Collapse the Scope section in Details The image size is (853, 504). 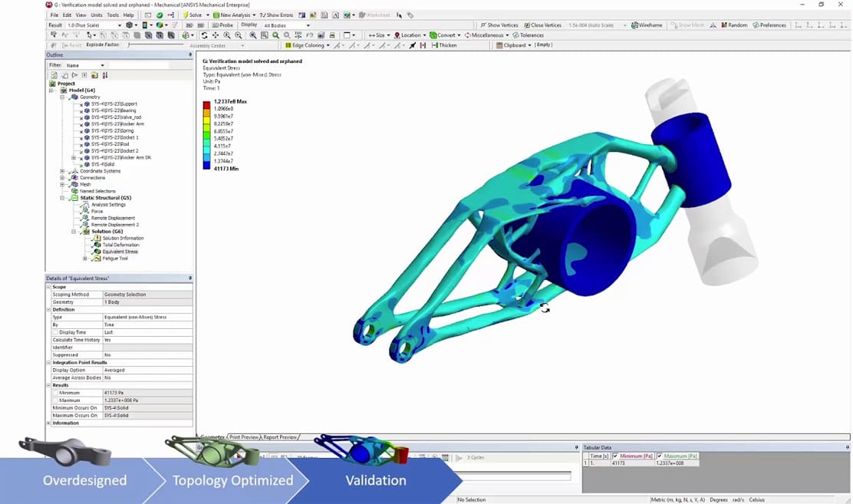48,287
